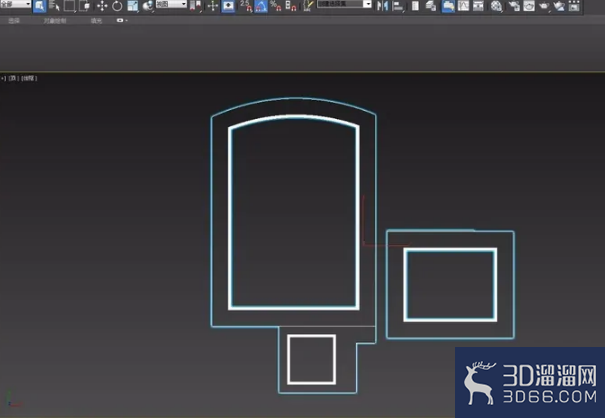Open Edit Named Selection Sets

pyautogui.click(x=308, y=6)
